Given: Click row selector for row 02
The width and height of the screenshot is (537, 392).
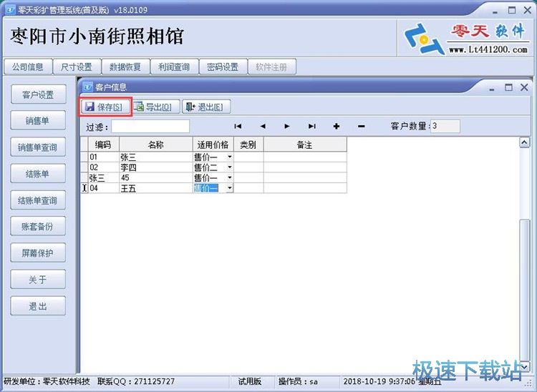Looking at the screenshot, I should click(84, 167).
